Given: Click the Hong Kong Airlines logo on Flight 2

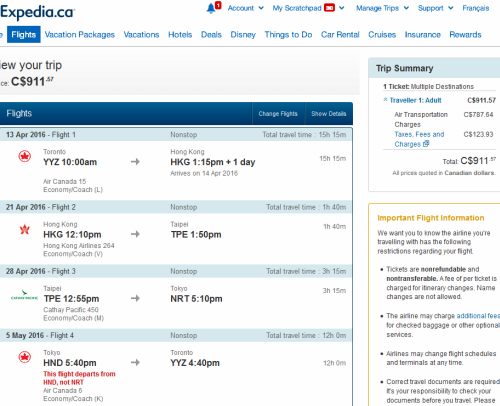Looking at the screenshot, I should [x=25, y=229].
